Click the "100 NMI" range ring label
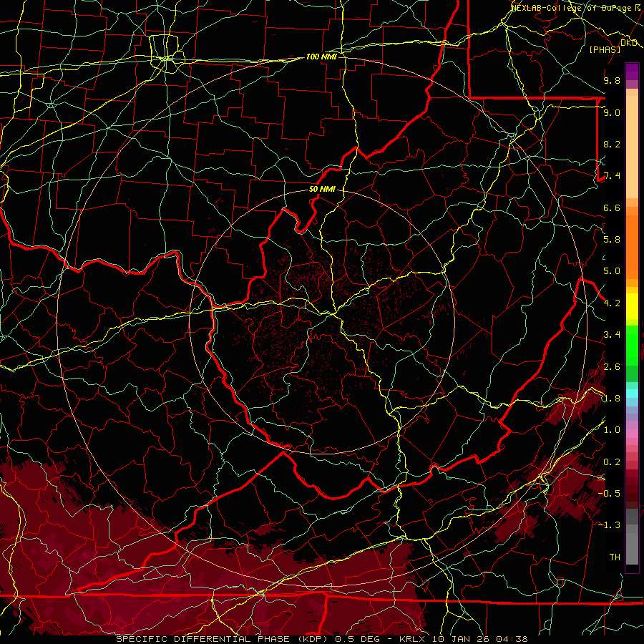The image size is (644, 644). (321, 57)
